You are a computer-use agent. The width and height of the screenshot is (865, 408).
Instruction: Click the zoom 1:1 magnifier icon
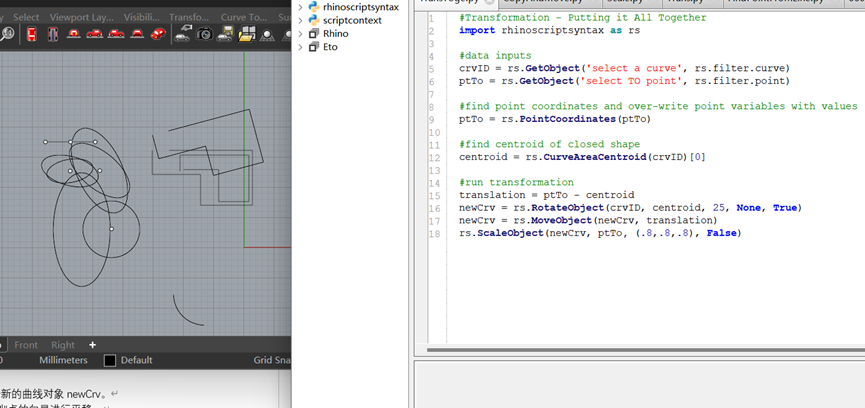coord(6,34)
